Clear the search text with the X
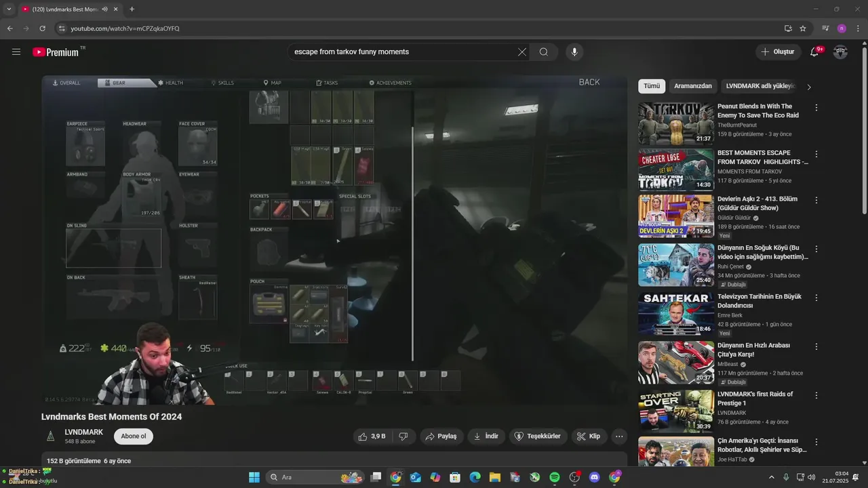The height and width of the screenshot is (488, 868). pos(522,52)
